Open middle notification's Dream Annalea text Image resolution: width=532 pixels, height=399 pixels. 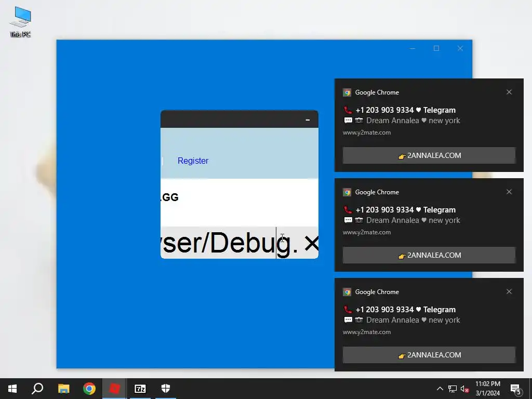tap(413, 220)
